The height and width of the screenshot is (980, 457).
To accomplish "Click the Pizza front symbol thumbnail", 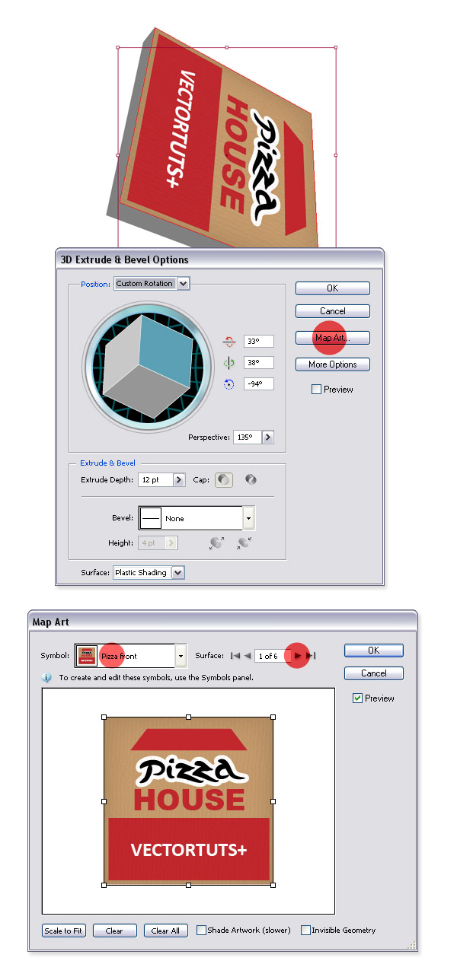I will click(x=87, y=656).
